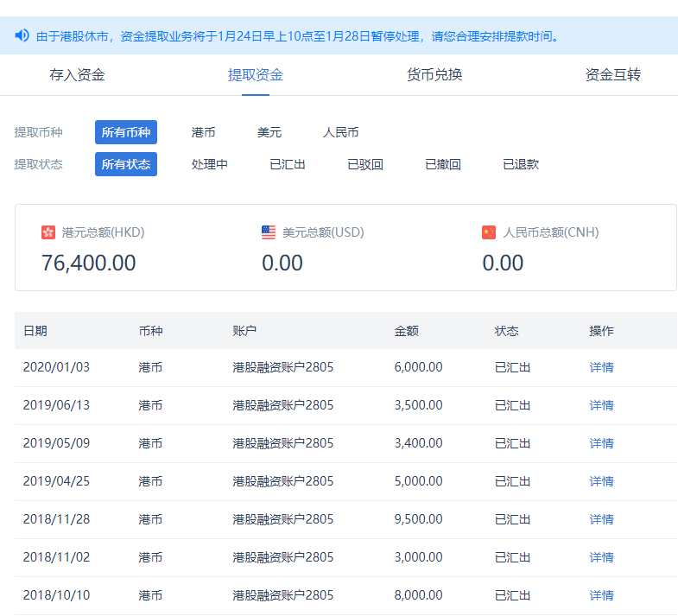The width and height of the screenshot is (678, 616).
Task: Filter withdrawals by 美元
Action: tap(269, 132)
